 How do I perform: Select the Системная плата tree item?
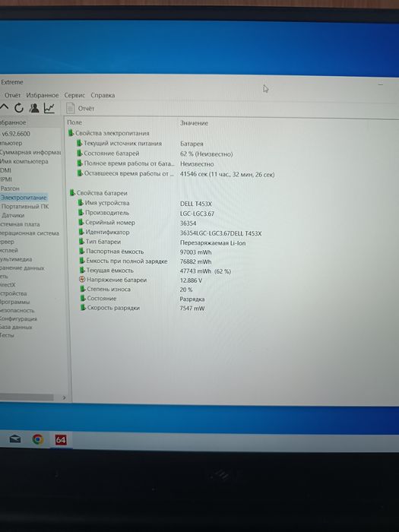pos(20,224)
